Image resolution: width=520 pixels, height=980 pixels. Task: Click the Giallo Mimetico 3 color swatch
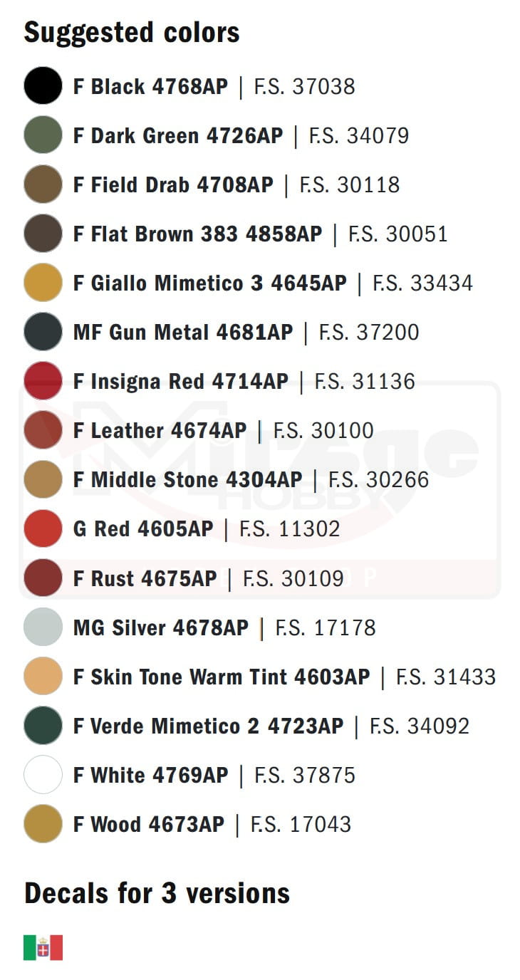point(43,283)
